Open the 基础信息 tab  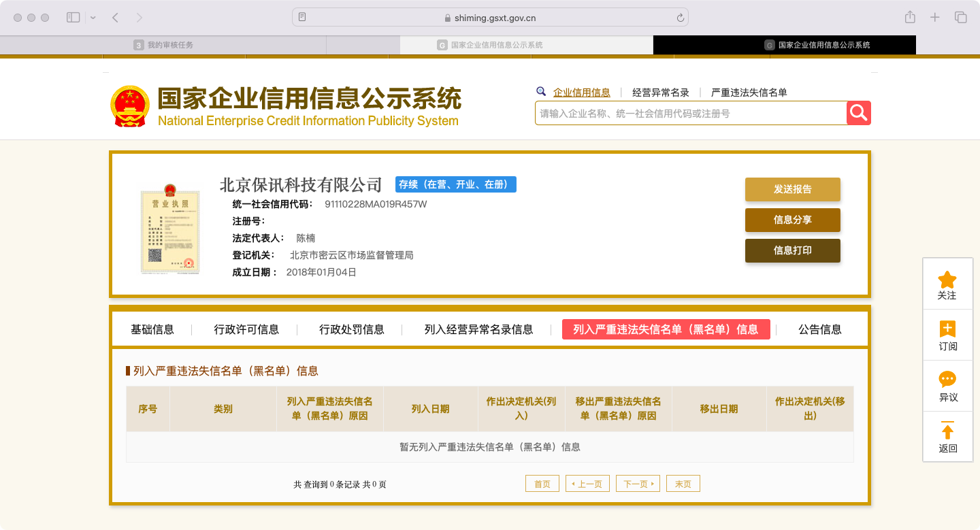(x=152, y=329)
